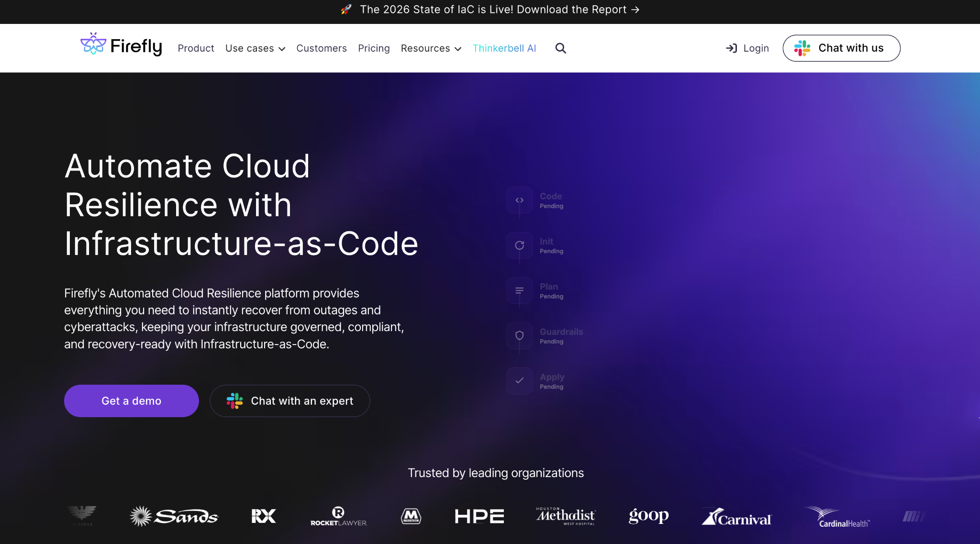Click the Apply checkmark icon

click(x=519, y=381)
